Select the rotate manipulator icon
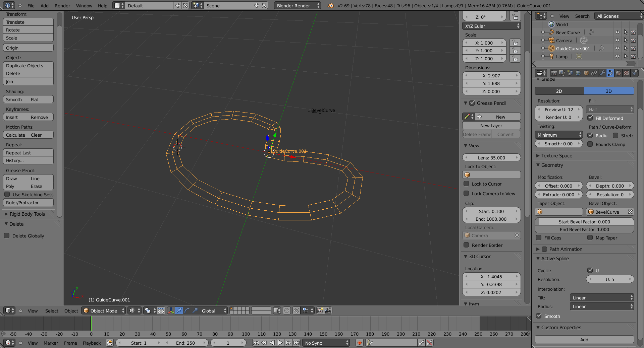The width and height of the screenshot is (644, 348). [x=187, y=310]
